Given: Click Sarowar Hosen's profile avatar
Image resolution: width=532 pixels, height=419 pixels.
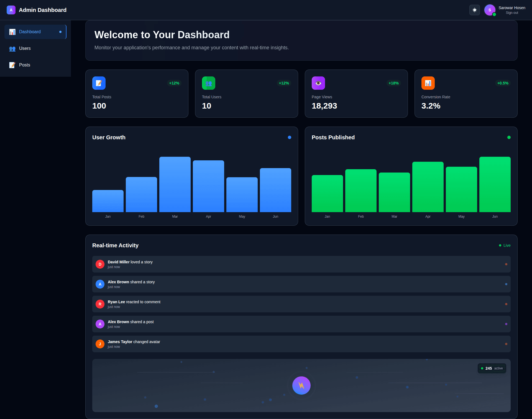Looking at the screenshot, I should coord(490,10).
